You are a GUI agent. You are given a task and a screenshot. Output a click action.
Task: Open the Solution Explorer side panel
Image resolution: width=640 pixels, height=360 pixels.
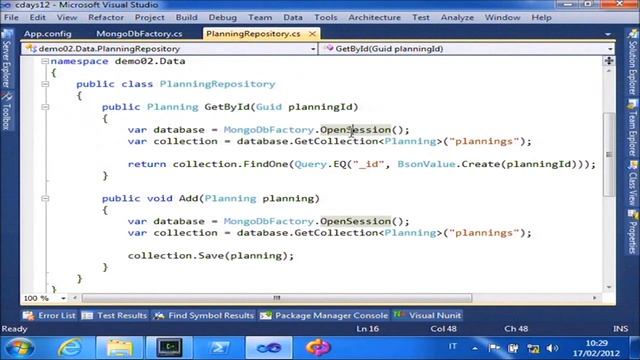(632, 62)
